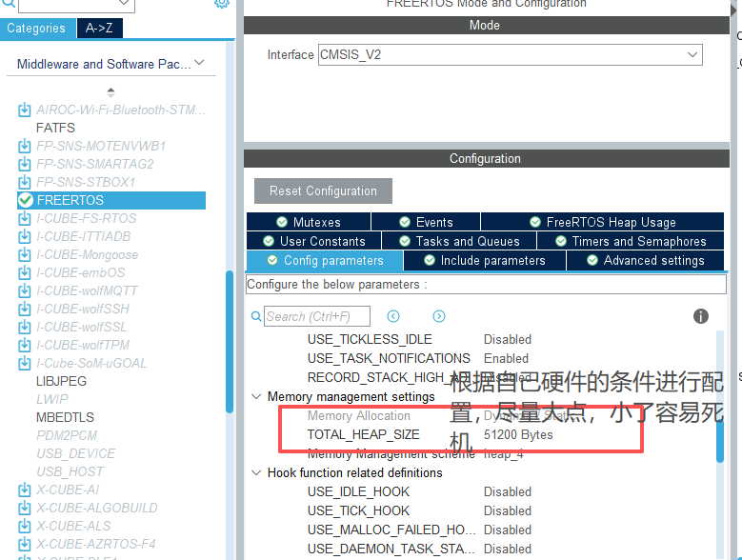The image size is (742, 560).
Task: Click the USE_MALLOC_FAILED_HO... Disabled value
Action: tap(508, 530)
